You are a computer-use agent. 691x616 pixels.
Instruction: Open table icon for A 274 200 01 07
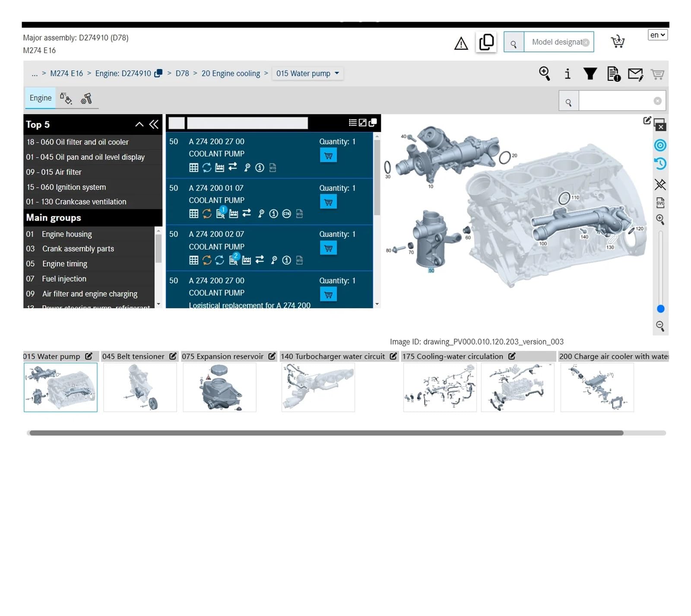(x=194, y=213)
